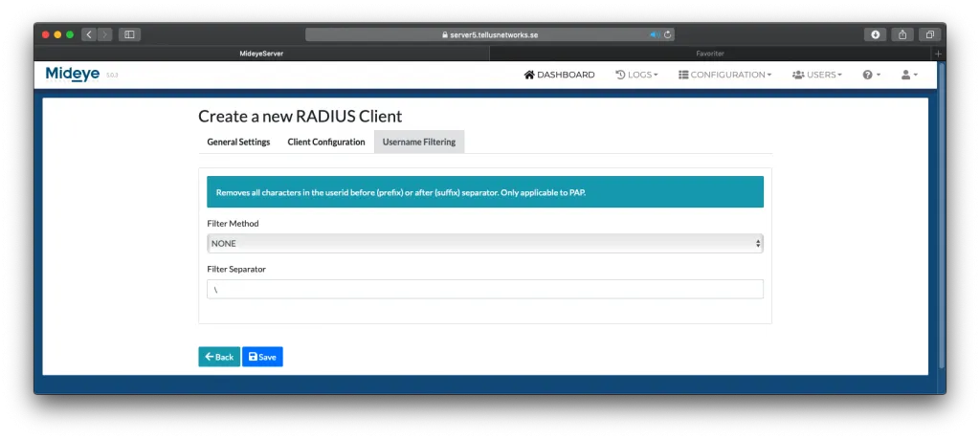Open the Configuration dropdown menu
The width and height of the screenshot is (980, 439).
tap(725, 75)
